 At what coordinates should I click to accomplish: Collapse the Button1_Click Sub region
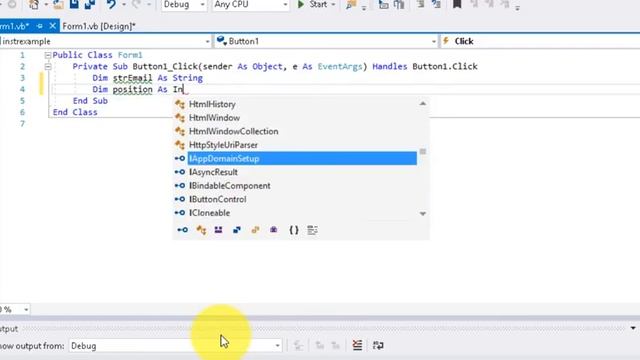48,67
